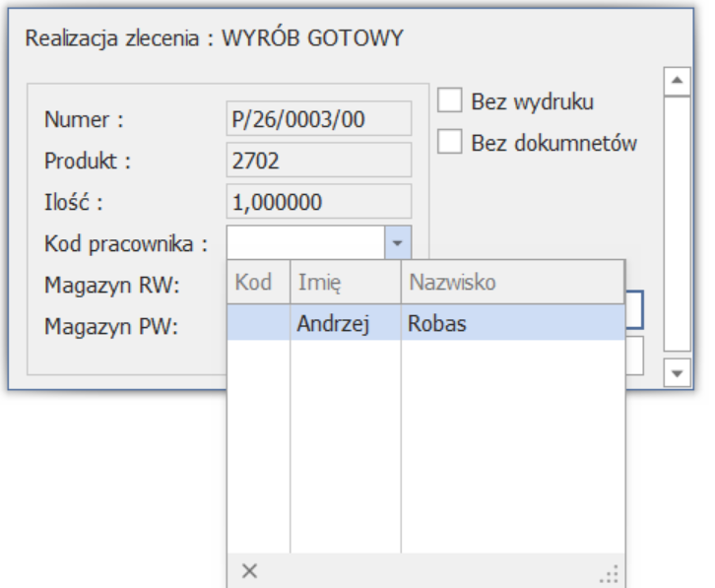Select employee Andrzej in the list

333,323
